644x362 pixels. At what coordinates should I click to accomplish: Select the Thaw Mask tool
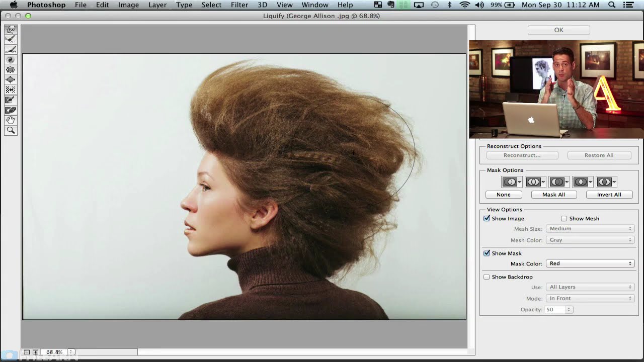tap(11, 110)
